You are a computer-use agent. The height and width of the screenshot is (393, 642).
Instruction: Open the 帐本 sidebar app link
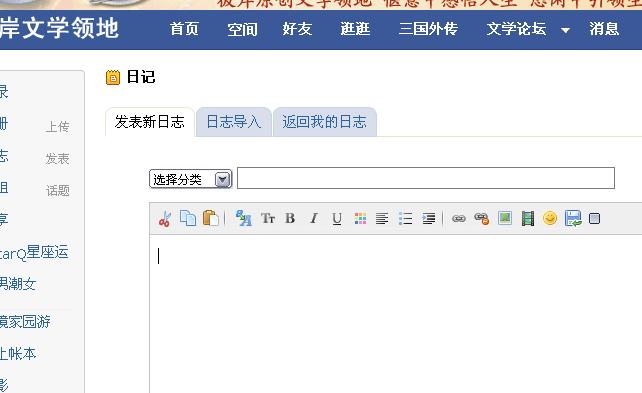[18, 354]
